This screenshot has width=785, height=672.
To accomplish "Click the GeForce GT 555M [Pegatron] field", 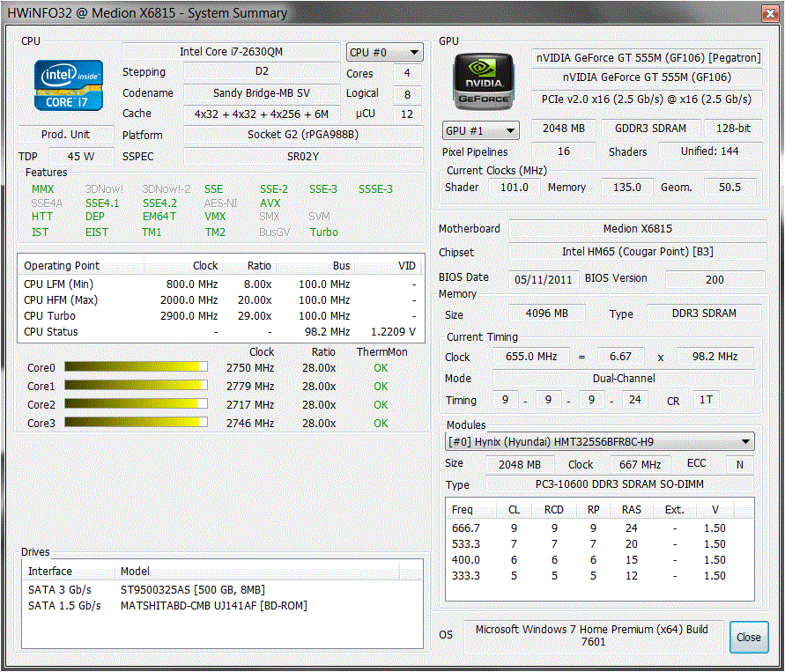I will tap(648, 57).
